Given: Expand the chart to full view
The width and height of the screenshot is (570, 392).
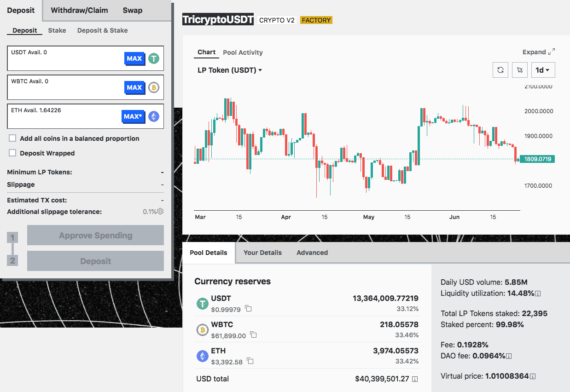Looking at the screenshot, I should pos(538,52).
